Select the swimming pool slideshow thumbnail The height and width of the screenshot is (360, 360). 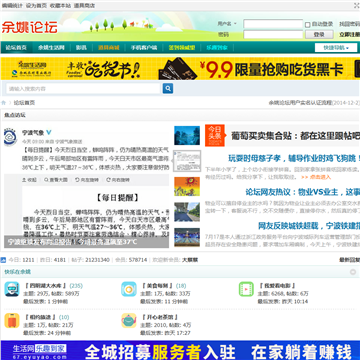tap(187, 237)
